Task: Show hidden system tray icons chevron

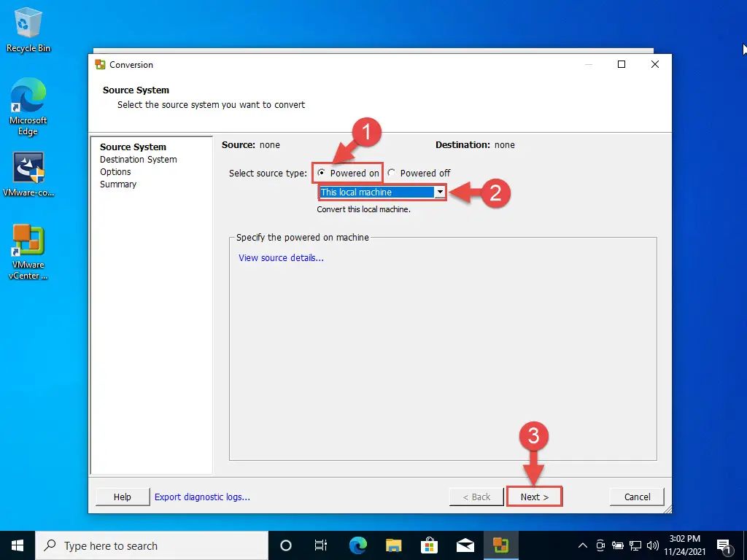Action: point(583,545)
